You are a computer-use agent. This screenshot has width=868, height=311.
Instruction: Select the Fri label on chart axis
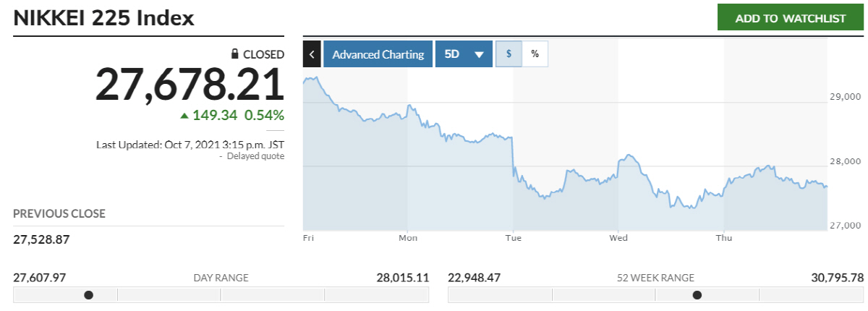click(309, 237)
